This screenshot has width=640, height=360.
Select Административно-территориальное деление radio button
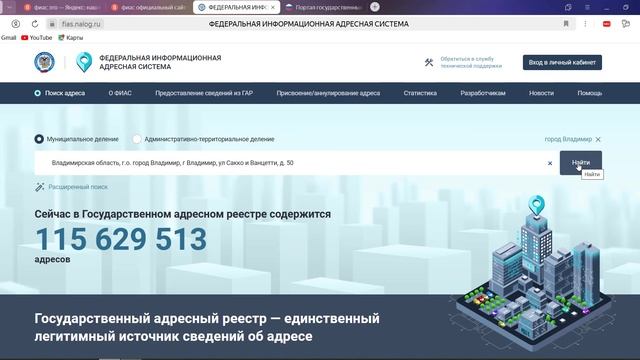tap(137, 139)
